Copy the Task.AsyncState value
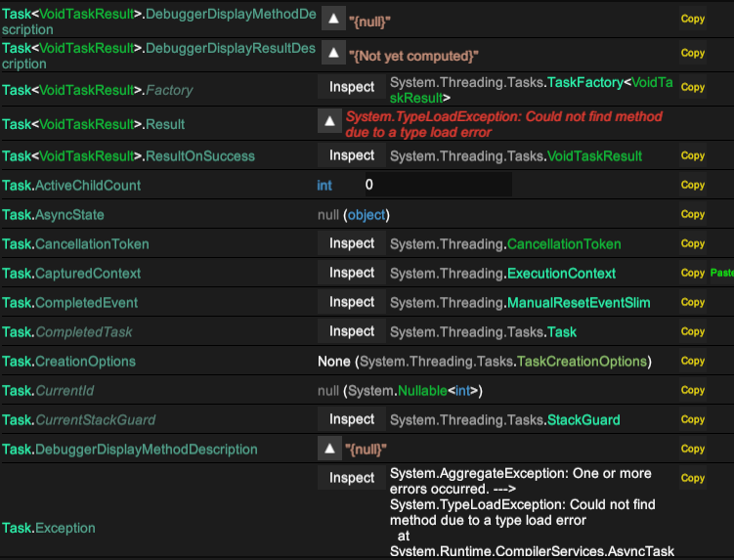The height and width of the screenshot is (560, 734). (x=692, y=214)
